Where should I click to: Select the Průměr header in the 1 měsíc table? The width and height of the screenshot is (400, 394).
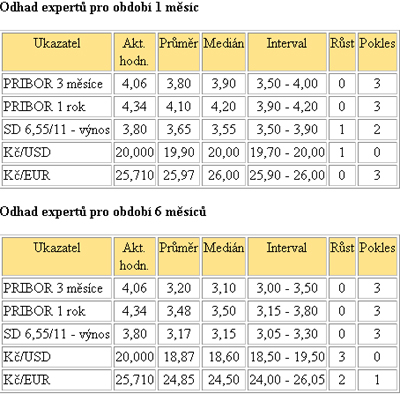click(178, 52)
